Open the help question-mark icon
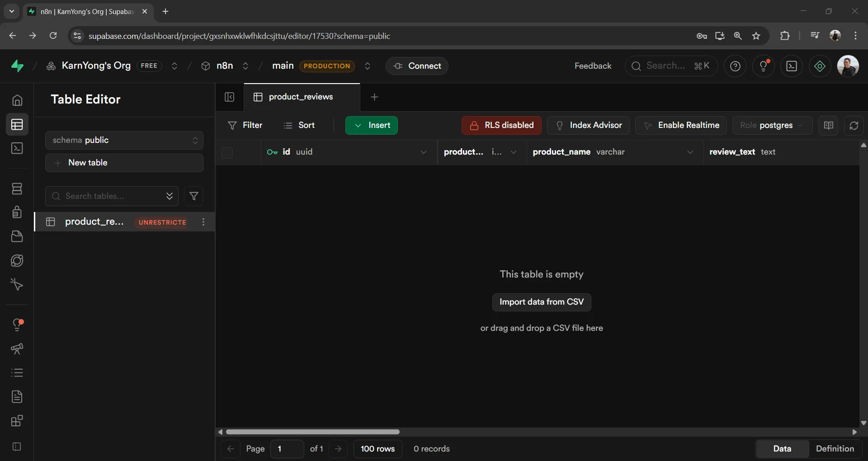 (735, 66)
